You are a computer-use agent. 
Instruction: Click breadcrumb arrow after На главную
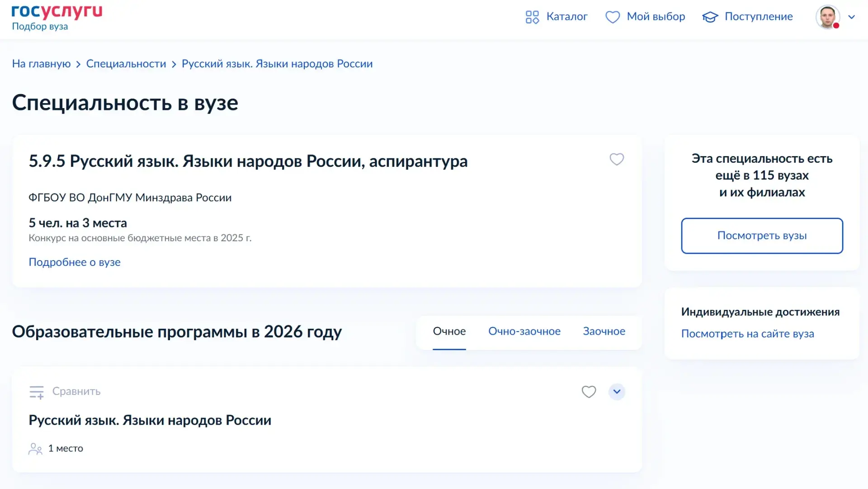click(x=78, y=64)
